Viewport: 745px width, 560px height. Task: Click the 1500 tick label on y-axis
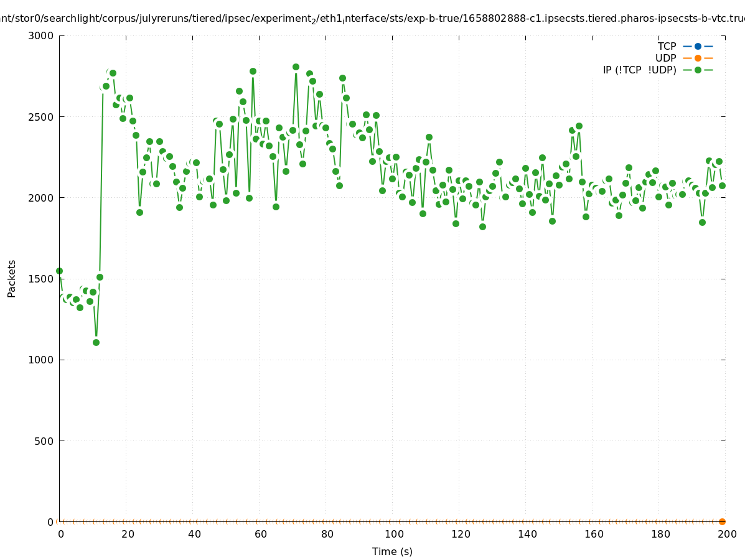(41, 279)
